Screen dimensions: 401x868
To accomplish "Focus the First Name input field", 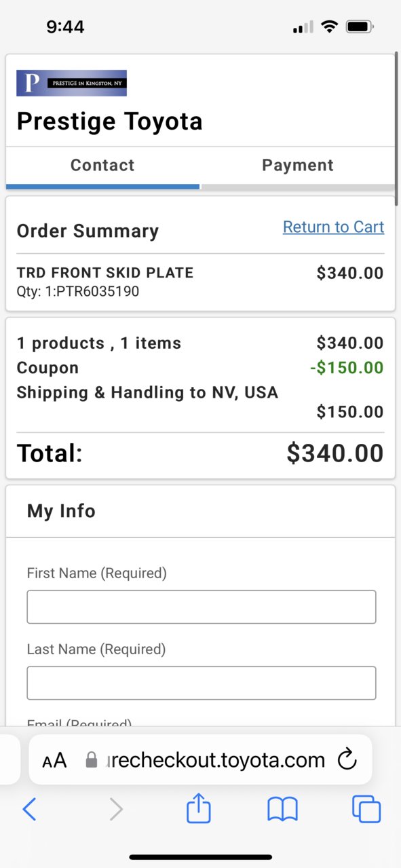I will (x=201, y=607).
